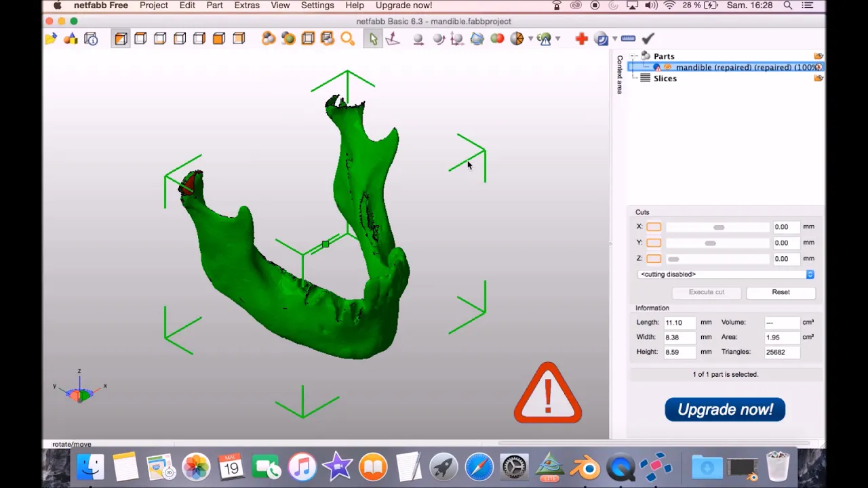Click the blue polygon surface selection icon
Viewport: 868px width, 488px height.
click(477, 39)
